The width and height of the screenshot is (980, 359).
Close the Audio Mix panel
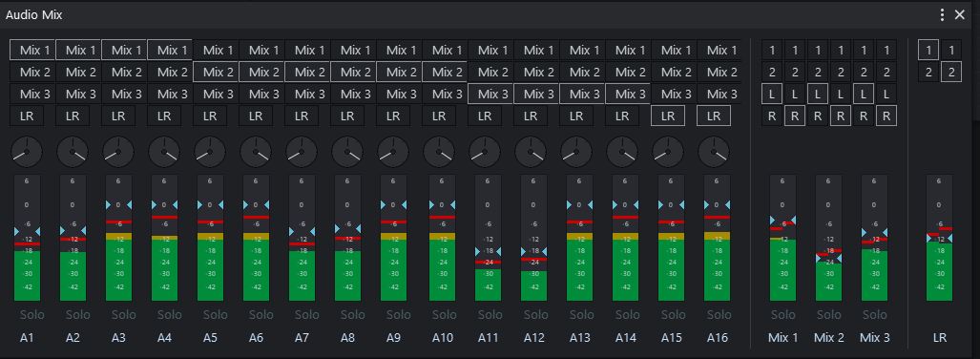959,15
